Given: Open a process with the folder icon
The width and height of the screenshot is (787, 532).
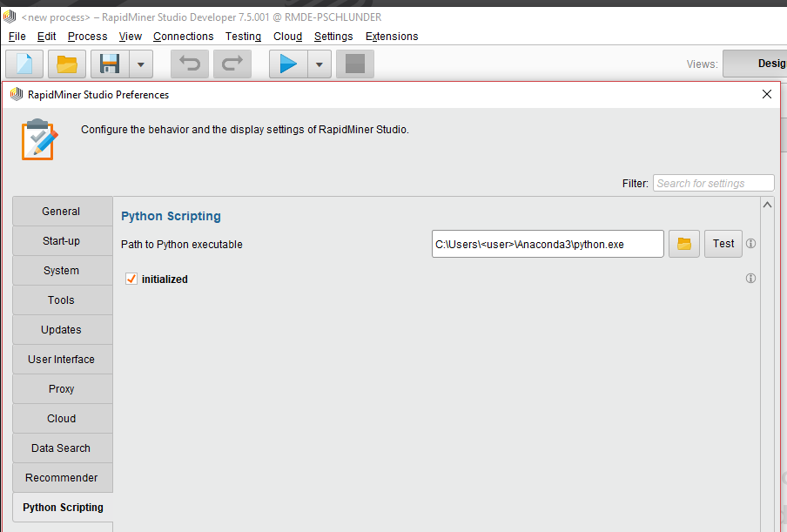Looking at the screenshot, I should [x=67, y=64].
